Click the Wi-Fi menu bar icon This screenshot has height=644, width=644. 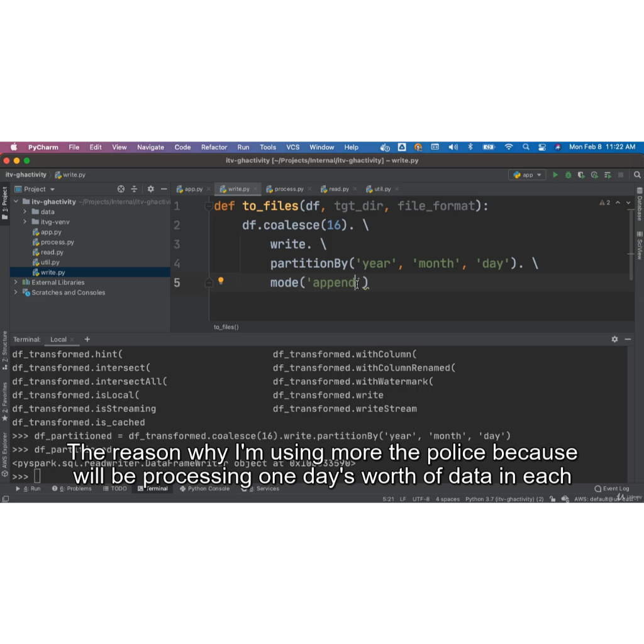508,147
